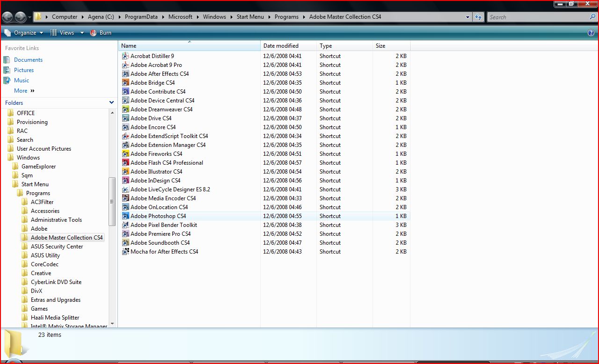Select the OFFICE folder in tree

[x=26, y=113]
